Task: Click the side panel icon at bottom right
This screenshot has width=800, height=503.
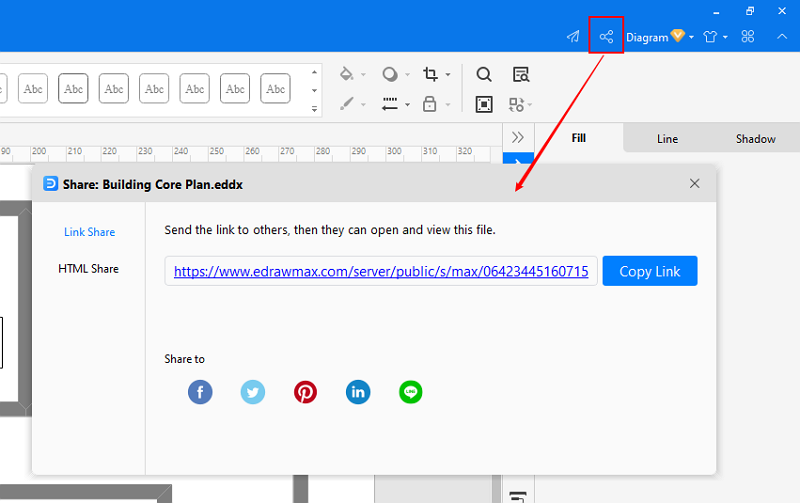Action: coord(518,496)
